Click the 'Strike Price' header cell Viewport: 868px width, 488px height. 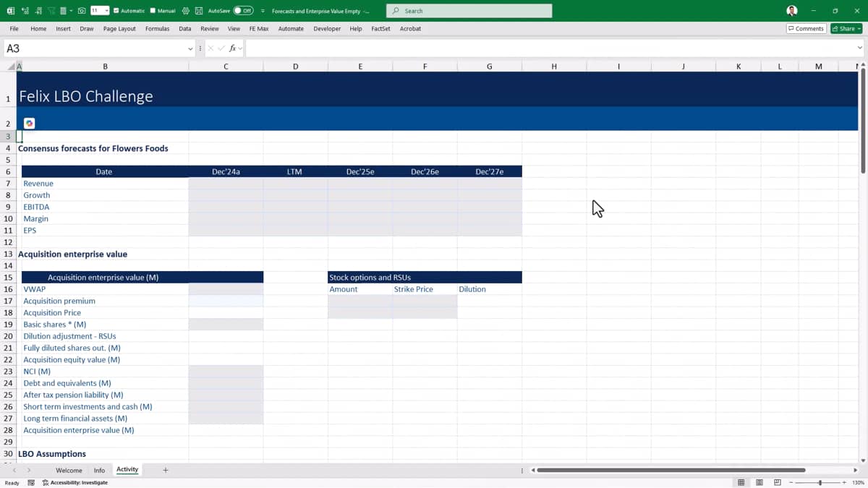[425, 289]
